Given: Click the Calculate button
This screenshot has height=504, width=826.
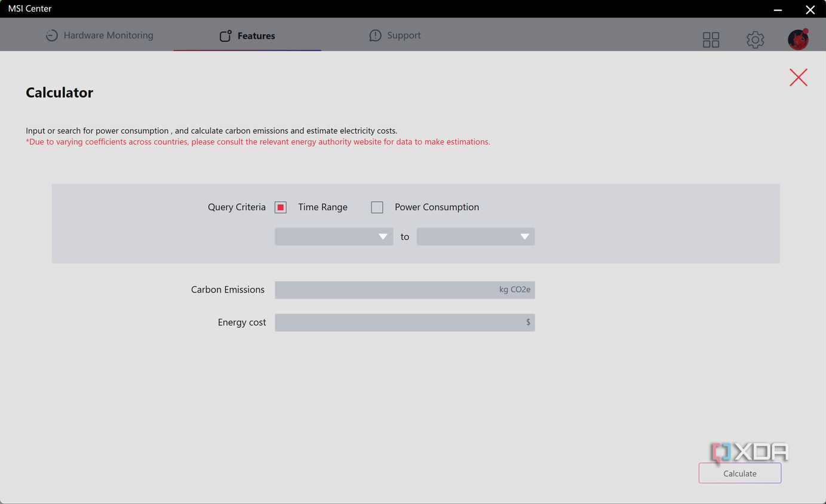Looking at the screenshot, I should coord(740,474).
